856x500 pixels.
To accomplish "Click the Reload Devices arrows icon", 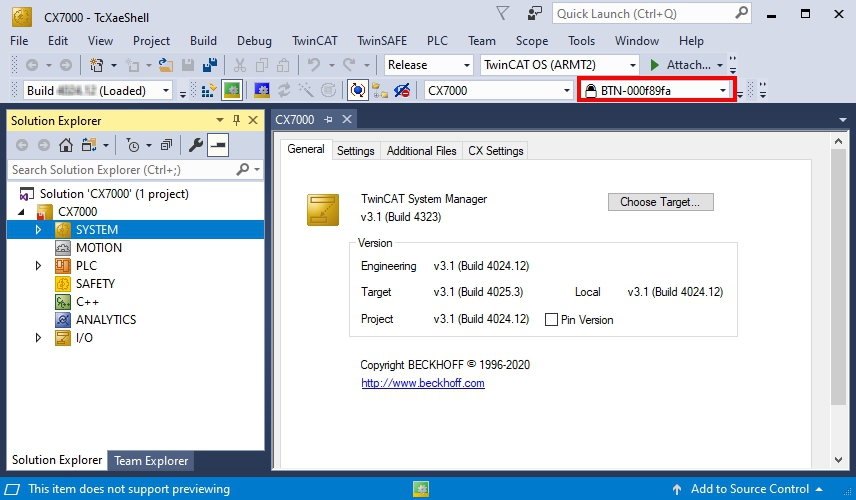I will (x=284, y=91).
